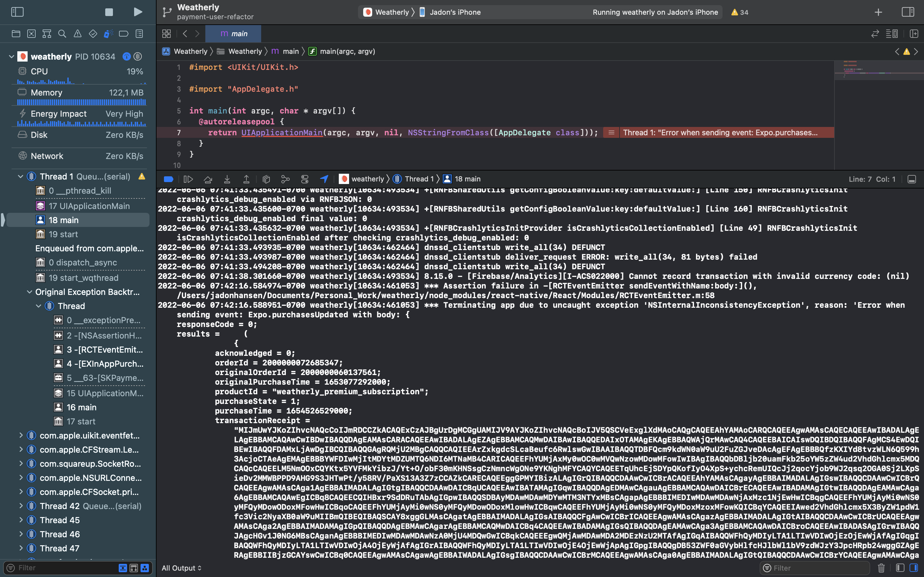Select the Breakpoint navigator tag icon

coord(124,34)
